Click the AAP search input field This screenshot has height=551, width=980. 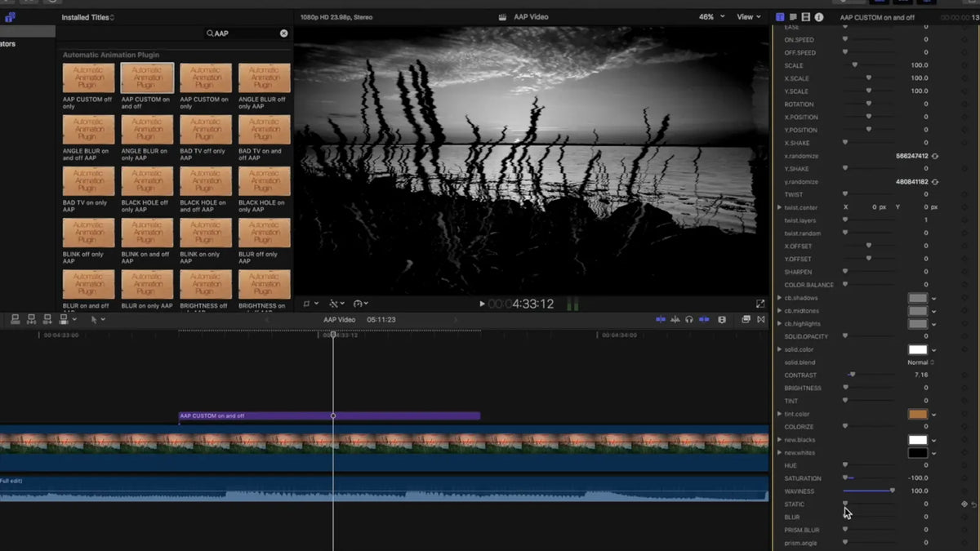(x=247, y=33)
